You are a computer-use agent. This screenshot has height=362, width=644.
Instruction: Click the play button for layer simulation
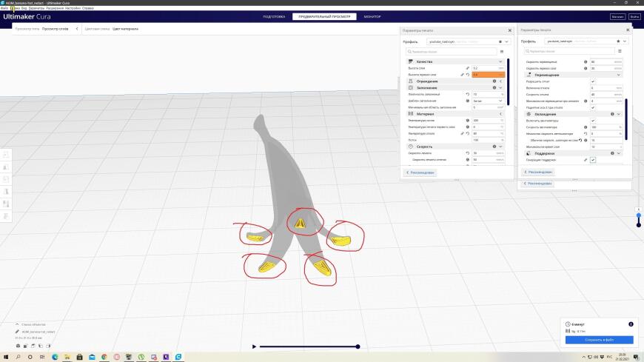click(254, 346)
